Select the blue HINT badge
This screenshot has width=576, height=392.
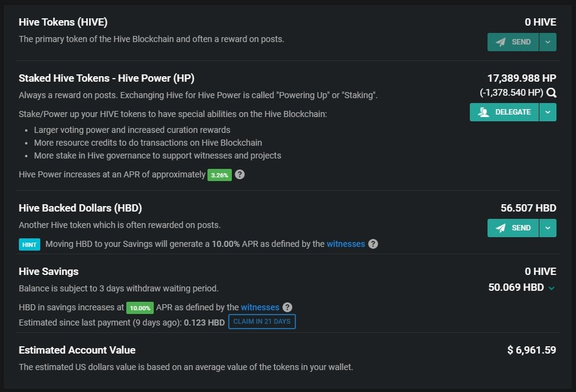point(29,244)
